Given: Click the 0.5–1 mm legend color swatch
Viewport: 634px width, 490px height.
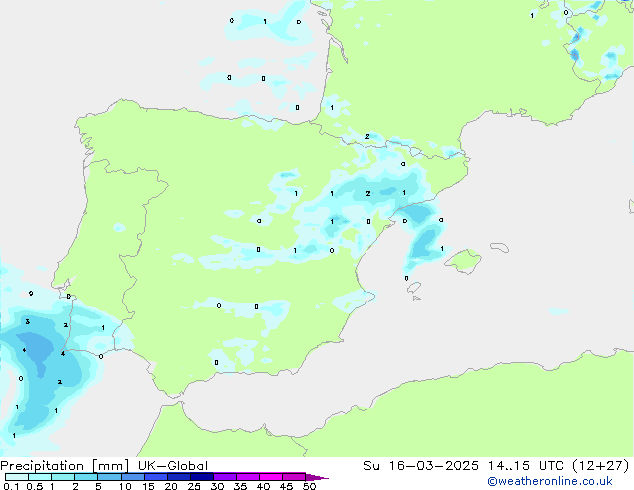Looking at the screenshot, I should coord(40,477).
